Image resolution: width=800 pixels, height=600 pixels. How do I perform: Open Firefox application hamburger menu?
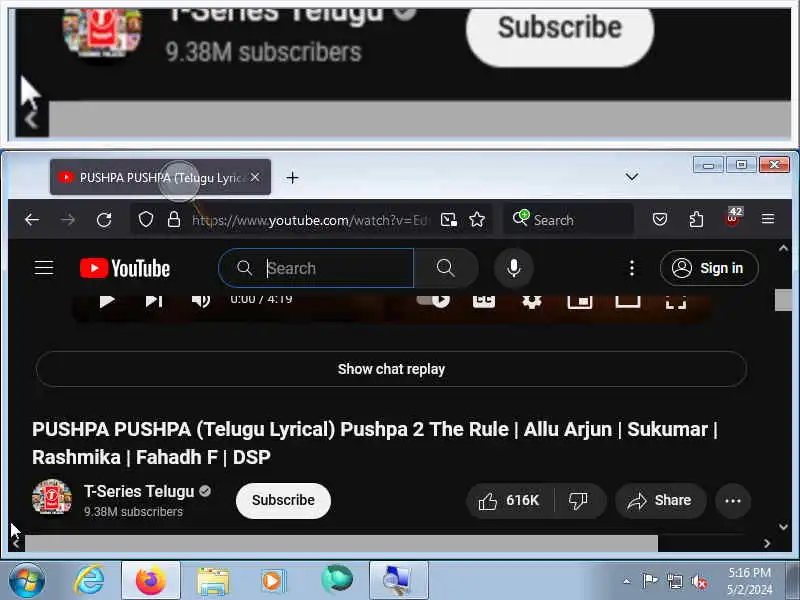(x=768, y=219)
